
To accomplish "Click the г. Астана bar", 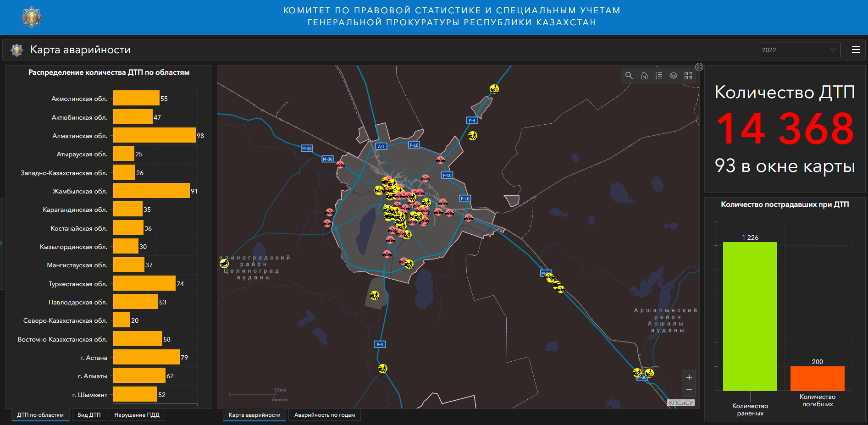I will (146, 357).
